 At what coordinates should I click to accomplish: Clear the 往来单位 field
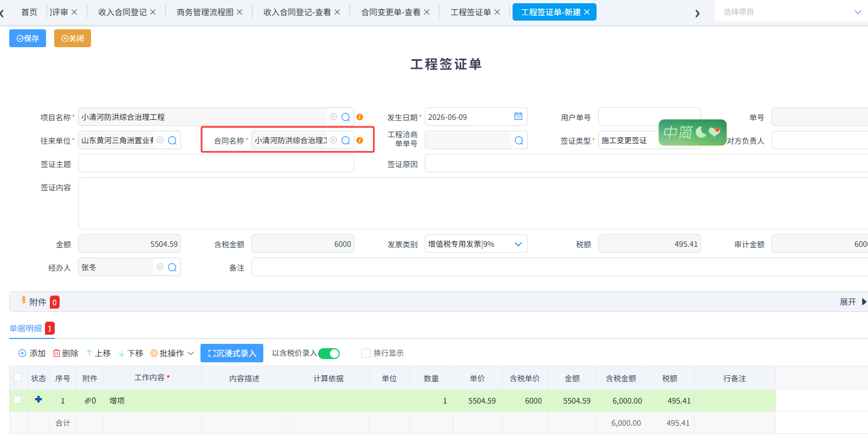pyautogui.click(x=160, y=140)
